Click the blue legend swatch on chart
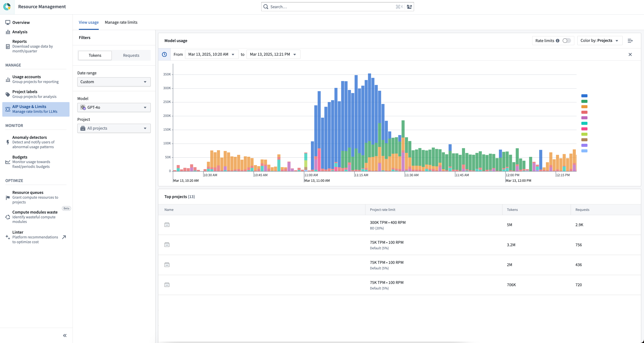This screenshot has height=343, width=644. [584, 96]
